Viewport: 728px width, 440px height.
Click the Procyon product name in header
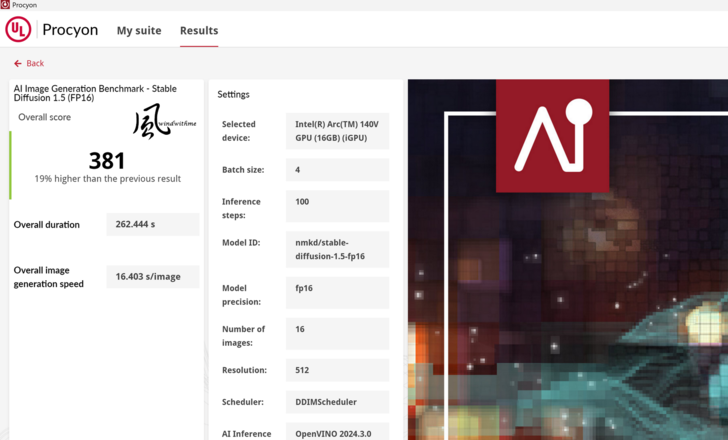coord(71,30)
